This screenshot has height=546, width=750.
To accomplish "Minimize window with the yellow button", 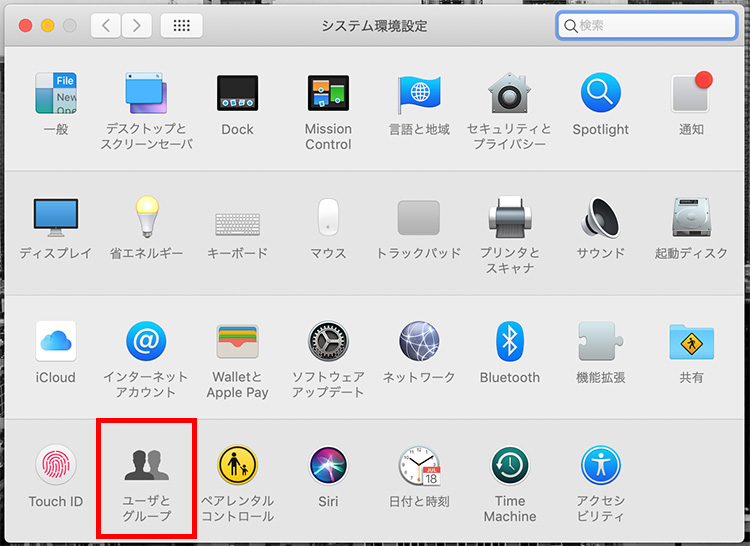I will (x=48, y=25).
